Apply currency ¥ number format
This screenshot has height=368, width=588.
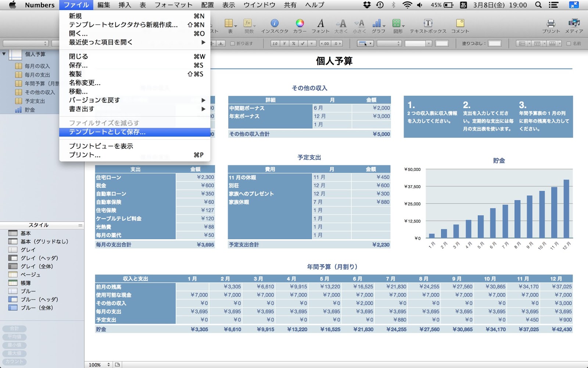[x=284, y=43]
